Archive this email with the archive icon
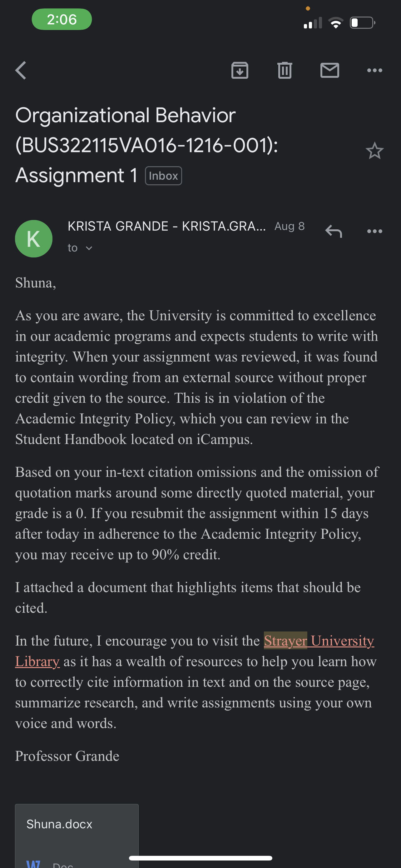 coord(240,70)
